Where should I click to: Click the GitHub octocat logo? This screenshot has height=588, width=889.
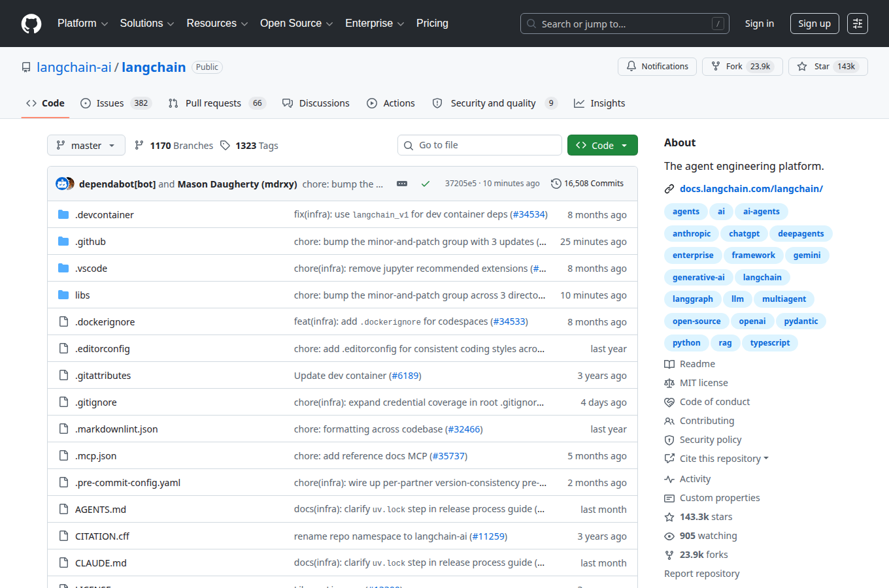[x=31, y=24]
